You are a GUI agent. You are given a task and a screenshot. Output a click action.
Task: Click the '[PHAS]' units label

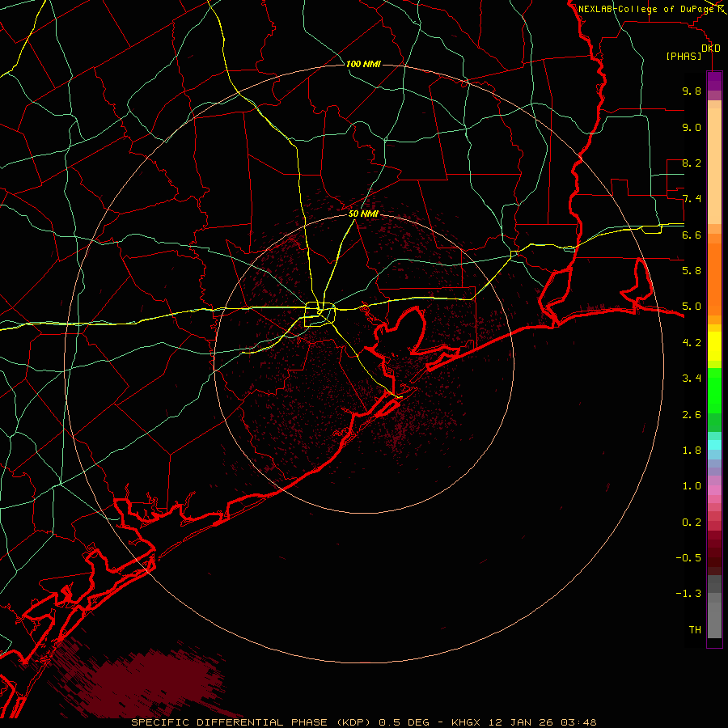click(x=684, y=56)
